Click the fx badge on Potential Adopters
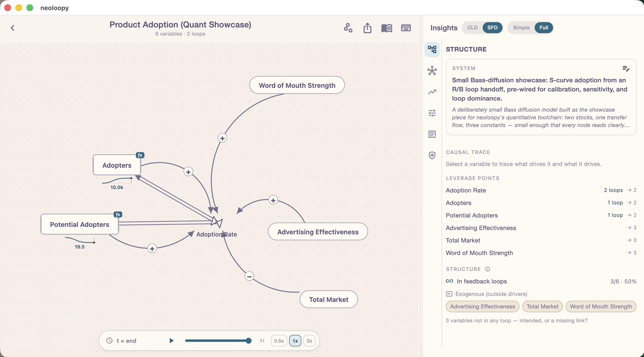Image resolution: width=644 pixels, height=357 pixels. [118, 214]
